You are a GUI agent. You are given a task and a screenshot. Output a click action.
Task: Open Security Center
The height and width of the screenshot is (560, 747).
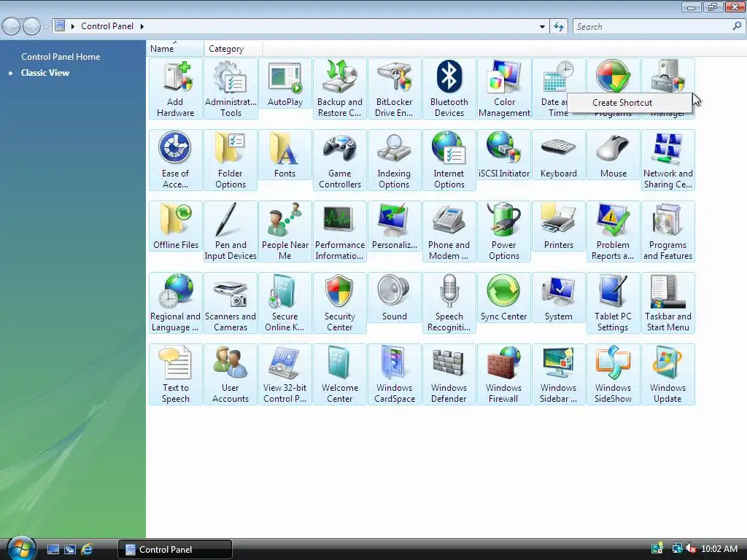pos(340,303)
